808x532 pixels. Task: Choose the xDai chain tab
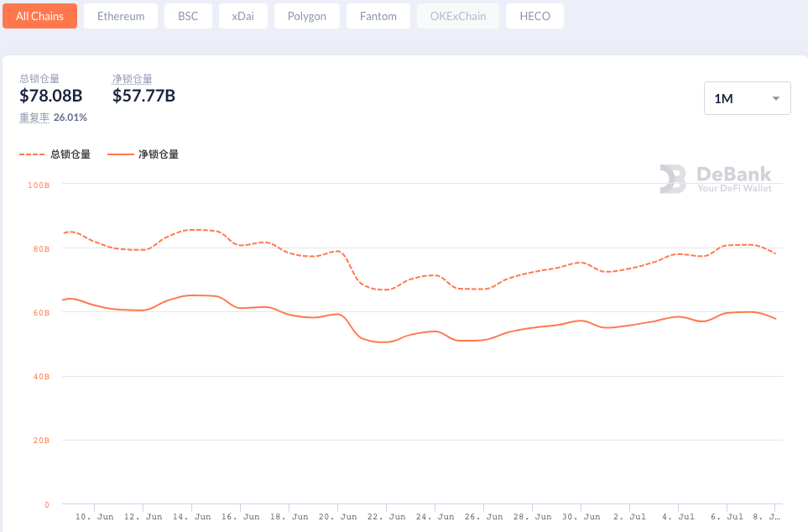coord(242,16)
